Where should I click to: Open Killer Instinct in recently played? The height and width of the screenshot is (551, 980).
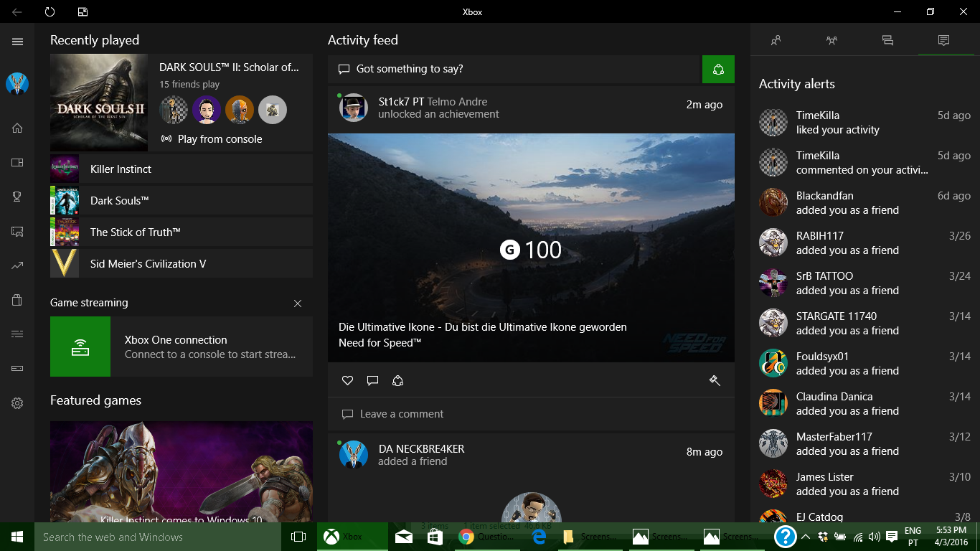click(x=182, y=169)
